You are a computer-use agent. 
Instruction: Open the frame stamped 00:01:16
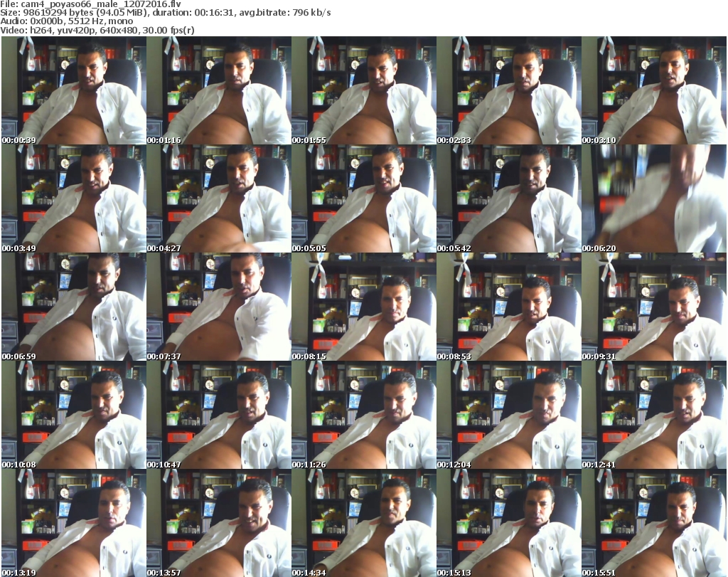pos(219,90)
